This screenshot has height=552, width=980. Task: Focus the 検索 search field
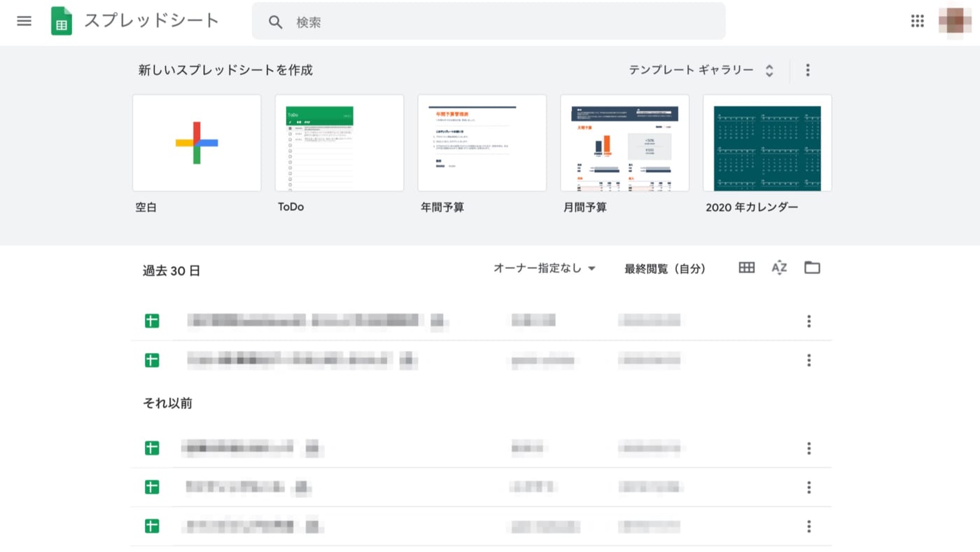tap(489, 22)
